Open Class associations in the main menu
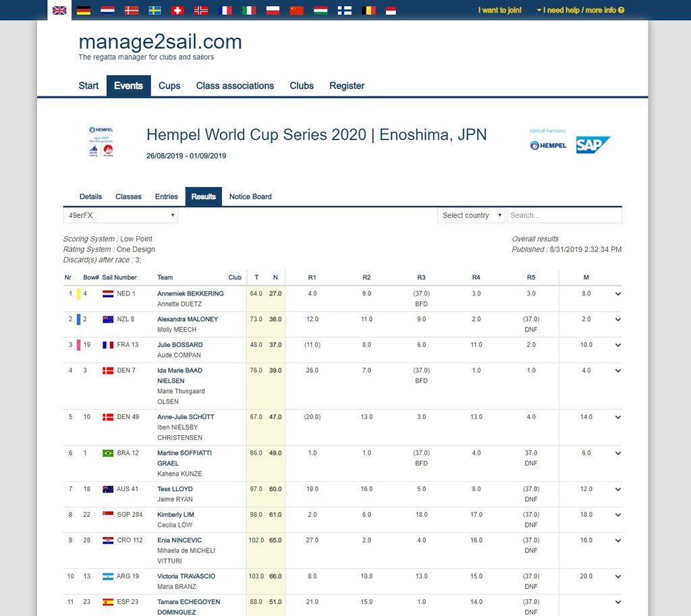691x616 pixels. tap(235, 86)
